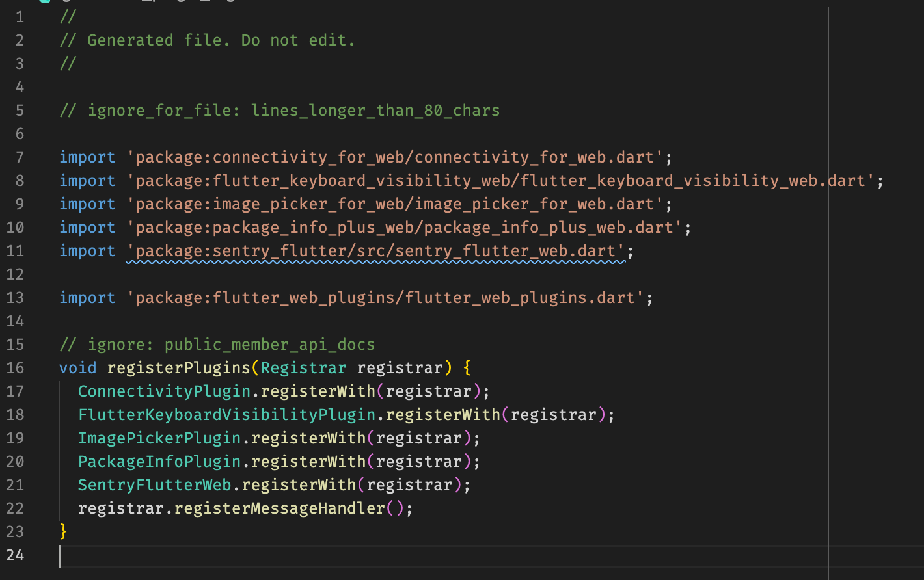This screenshot has height=580, width=924.
Task: Click SentryFlutterWeb on line 21
Action: (155, 485)
